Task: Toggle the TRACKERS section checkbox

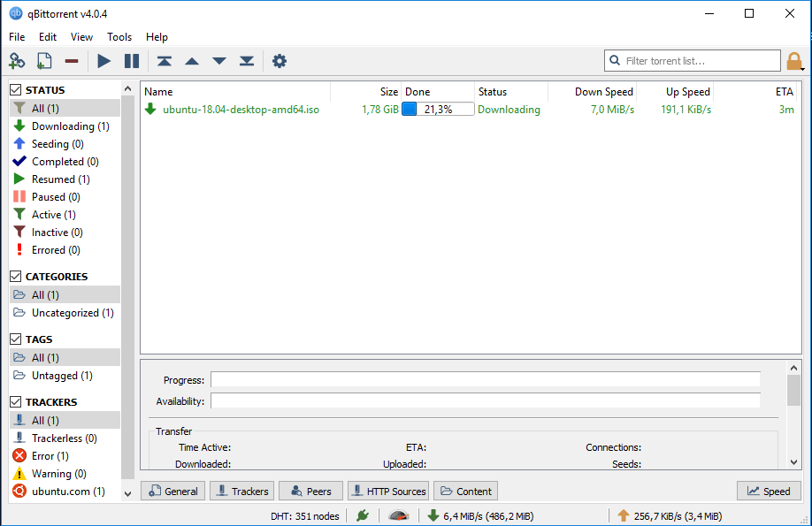Action: (x=16, y=401)
